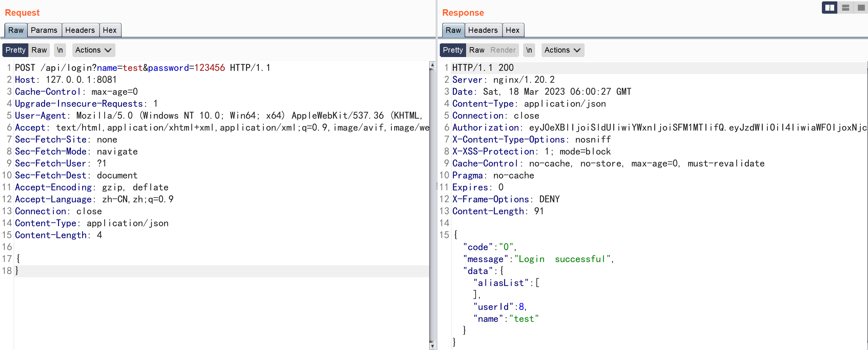Switch to side-by-side layout view icon
The height and width of the screenshot is (350, 868).
click(x=829, y=8)
